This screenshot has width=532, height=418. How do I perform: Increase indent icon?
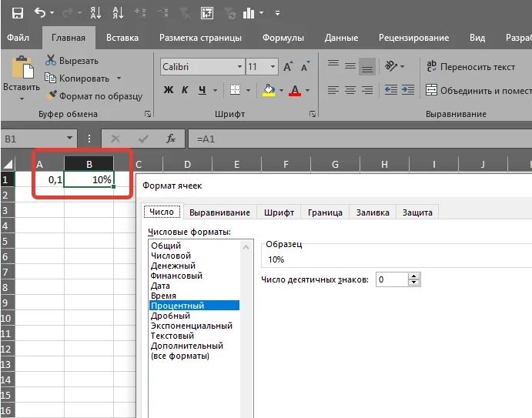tap(408, 90)
